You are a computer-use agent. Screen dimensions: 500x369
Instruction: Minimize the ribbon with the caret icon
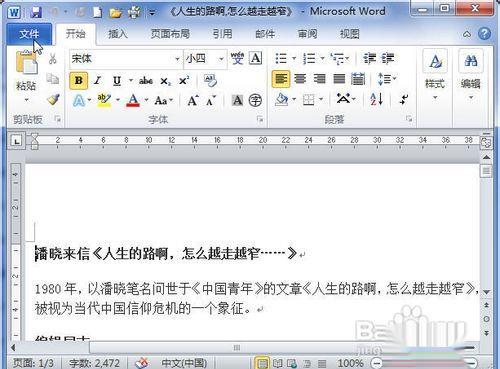[467, 34]
